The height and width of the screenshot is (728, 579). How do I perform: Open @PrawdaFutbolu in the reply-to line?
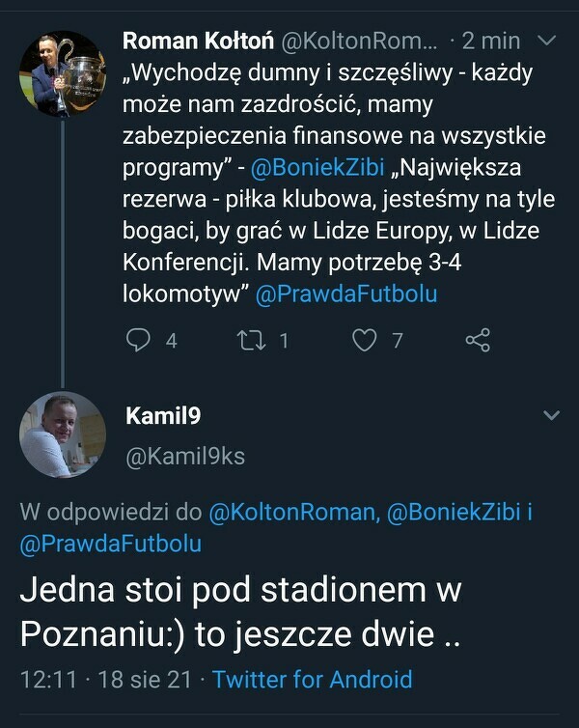pos(110,543)
